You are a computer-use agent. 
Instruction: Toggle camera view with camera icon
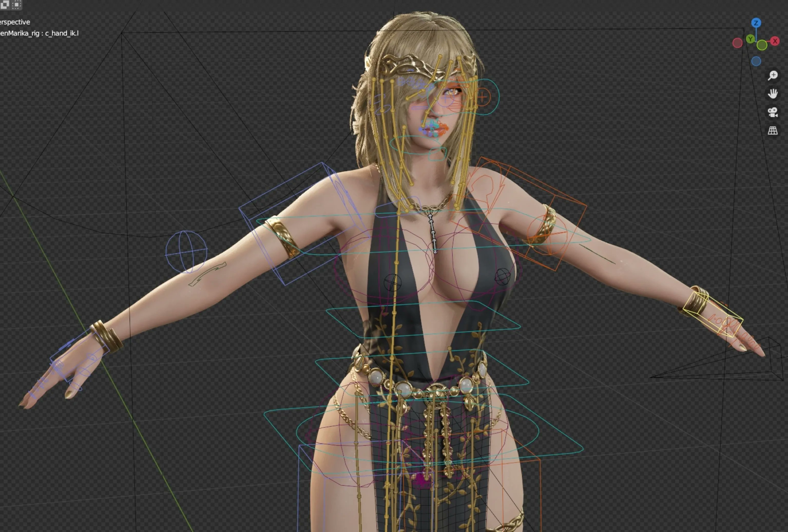tap(773, 112)
